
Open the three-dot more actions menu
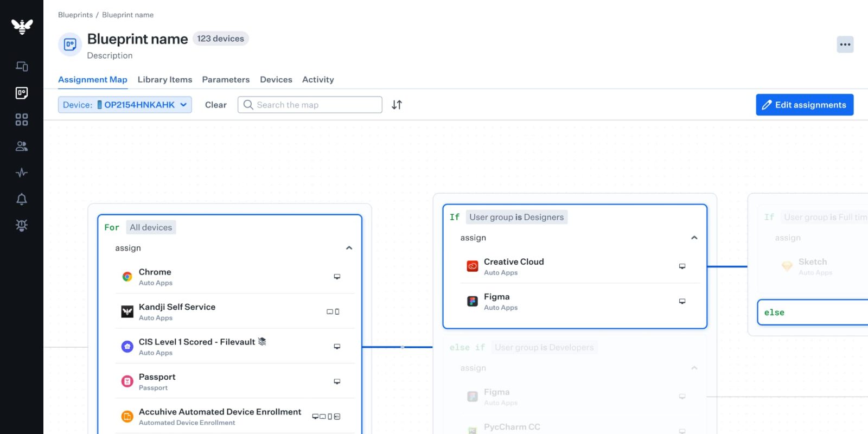[x=845, y=44]
